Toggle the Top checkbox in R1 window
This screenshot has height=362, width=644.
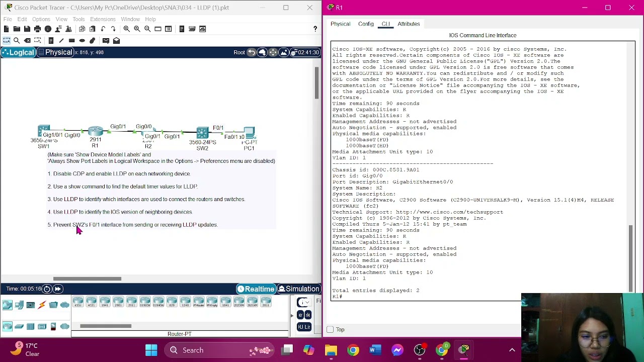point(330,330)
